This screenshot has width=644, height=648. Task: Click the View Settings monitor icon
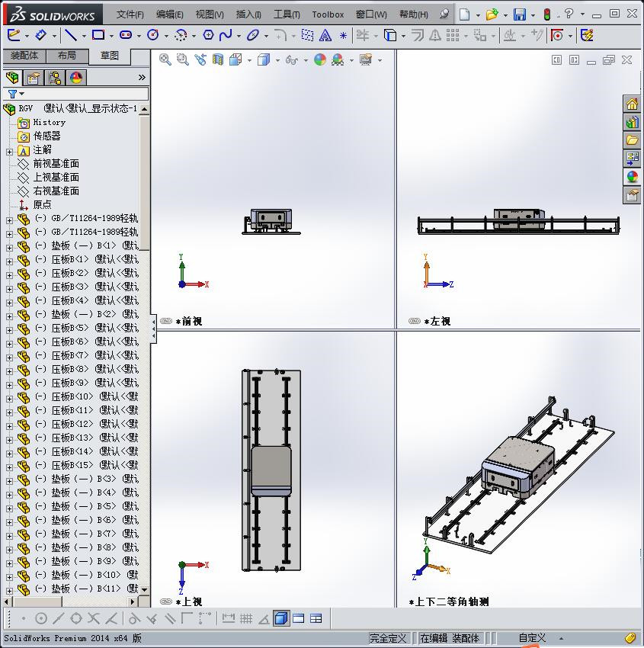click(x=366, y=60)
